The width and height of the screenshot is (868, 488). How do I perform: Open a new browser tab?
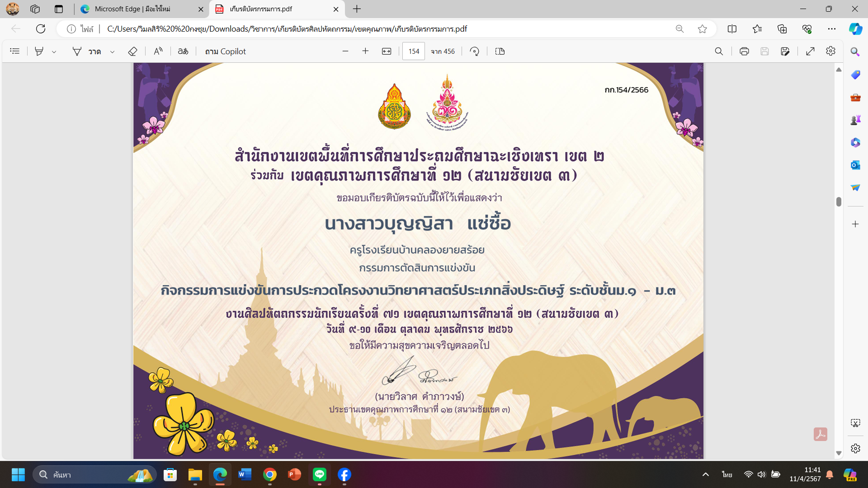click(357, 9)
